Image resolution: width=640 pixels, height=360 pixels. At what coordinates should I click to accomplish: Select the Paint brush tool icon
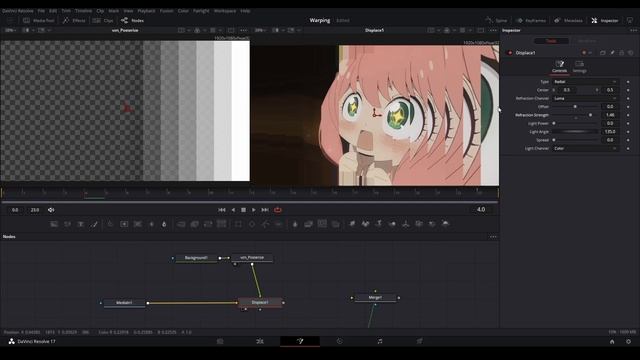[x=94, y=224]
